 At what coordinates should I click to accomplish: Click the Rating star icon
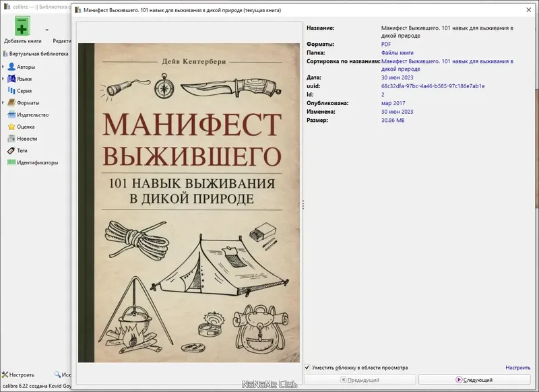coord(11,127)
